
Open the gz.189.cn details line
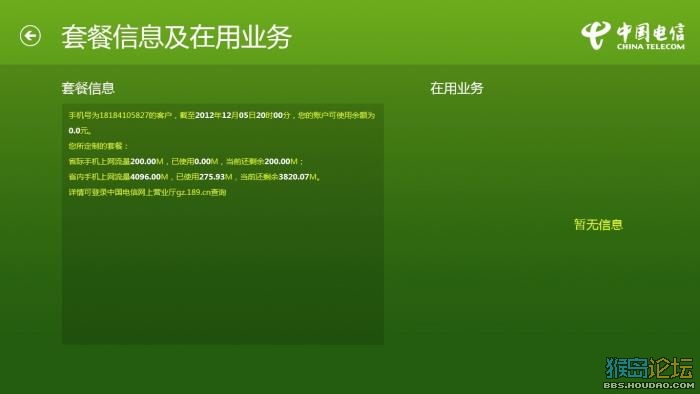pos(147,192)
